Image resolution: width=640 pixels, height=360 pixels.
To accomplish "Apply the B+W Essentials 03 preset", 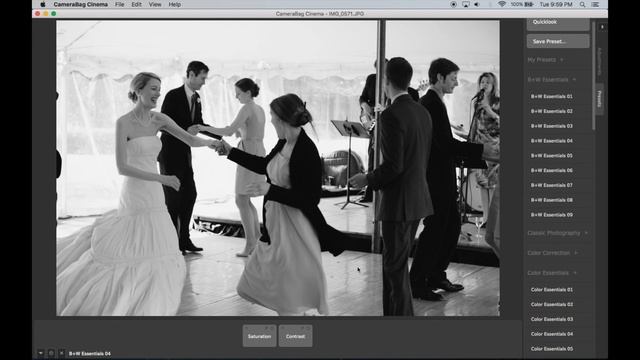I will pos(551,126).
